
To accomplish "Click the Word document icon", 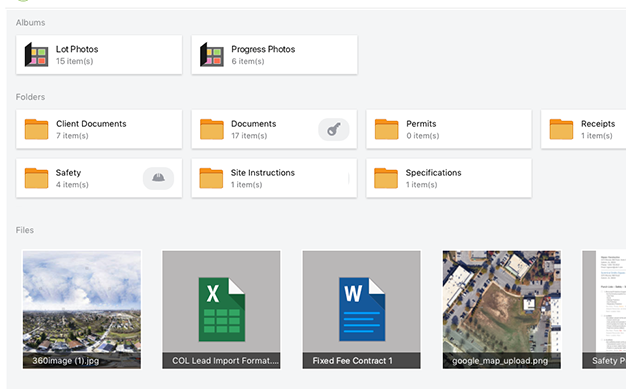I will [362, 310].
